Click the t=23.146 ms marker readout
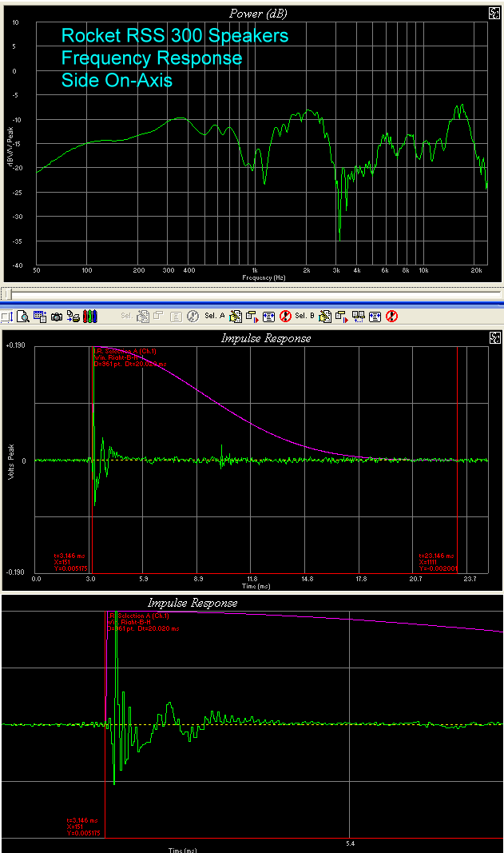The height and width of the screenshot is (853, 504). point(436,556)
